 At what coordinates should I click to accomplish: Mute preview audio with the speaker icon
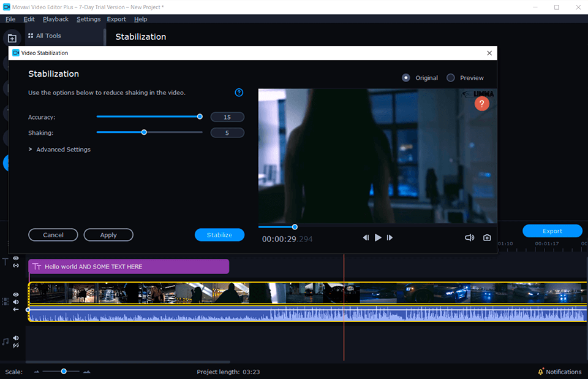click(469, 237)
